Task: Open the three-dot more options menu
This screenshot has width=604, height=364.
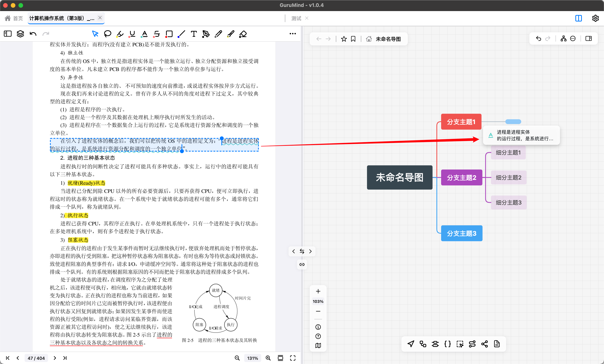Action: [292, 34]
